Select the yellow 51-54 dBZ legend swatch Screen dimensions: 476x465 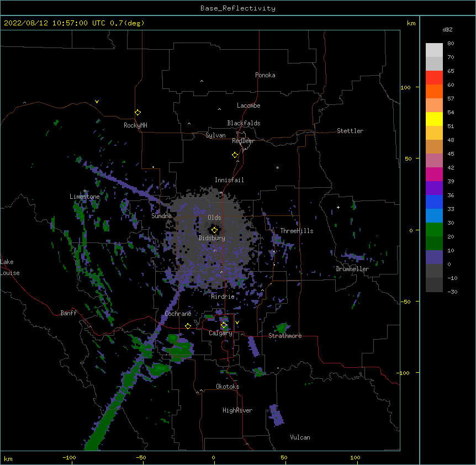tap(434, 119)
